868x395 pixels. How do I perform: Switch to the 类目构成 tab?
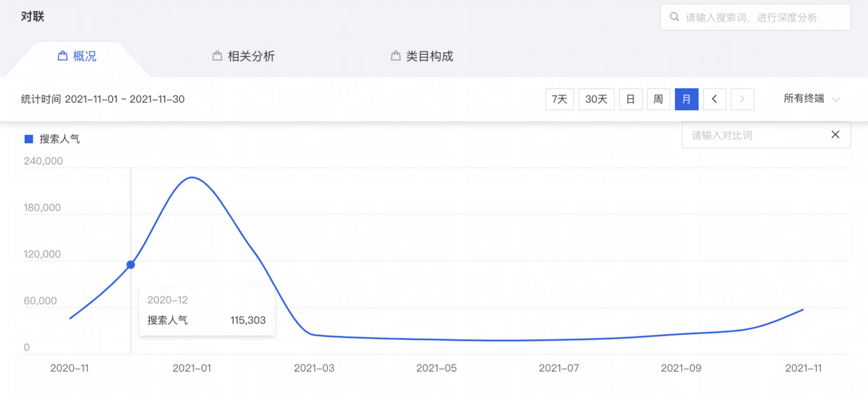click(x=429, y=56)
